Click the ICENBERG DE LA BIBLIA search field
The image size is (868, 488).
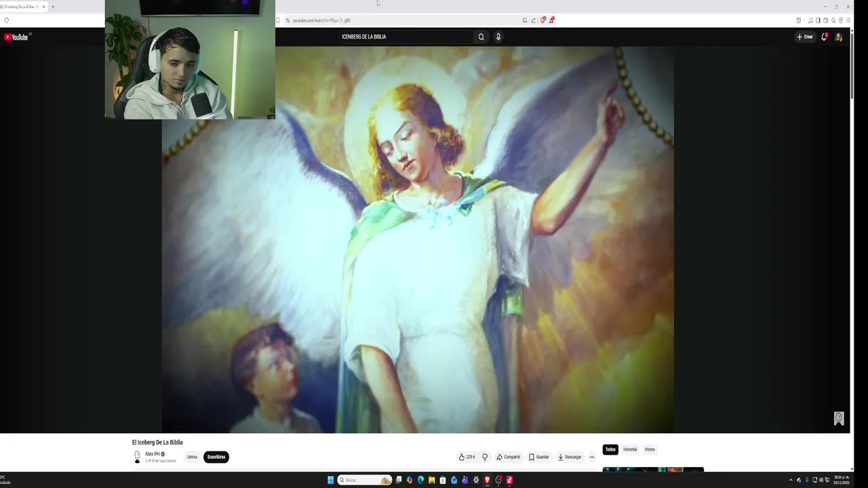(406, 37)
